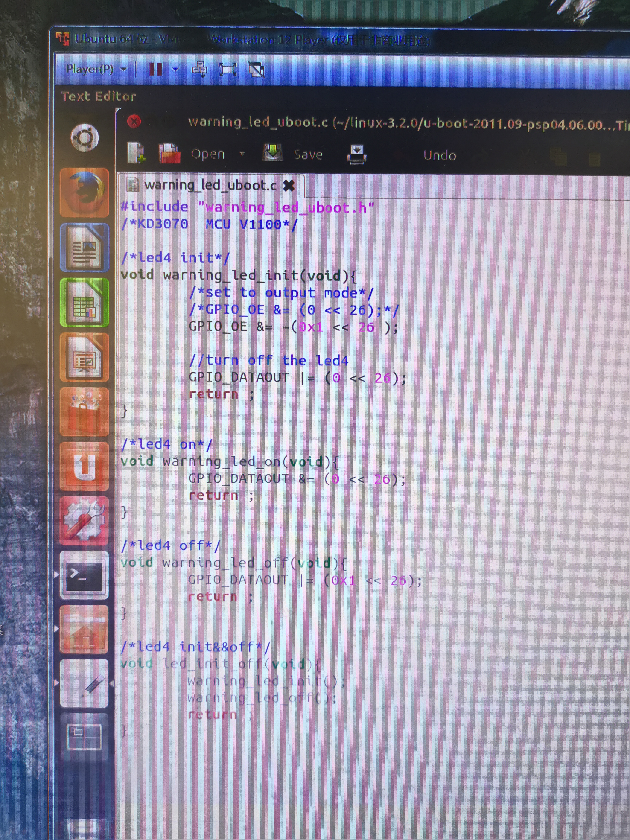Open the workspace switcher in launcher
Viewport: 630px width, 840px height.
[x=84, y=737]
